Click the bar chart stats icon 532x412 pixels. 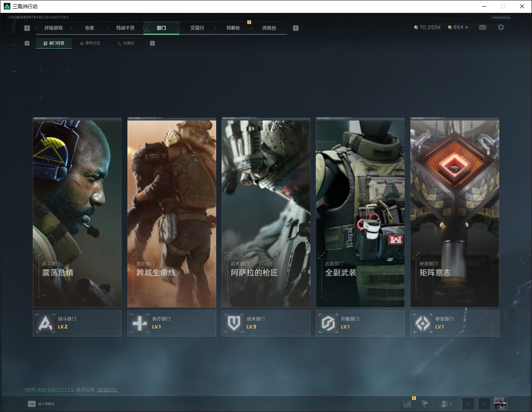tap(408, 403)
